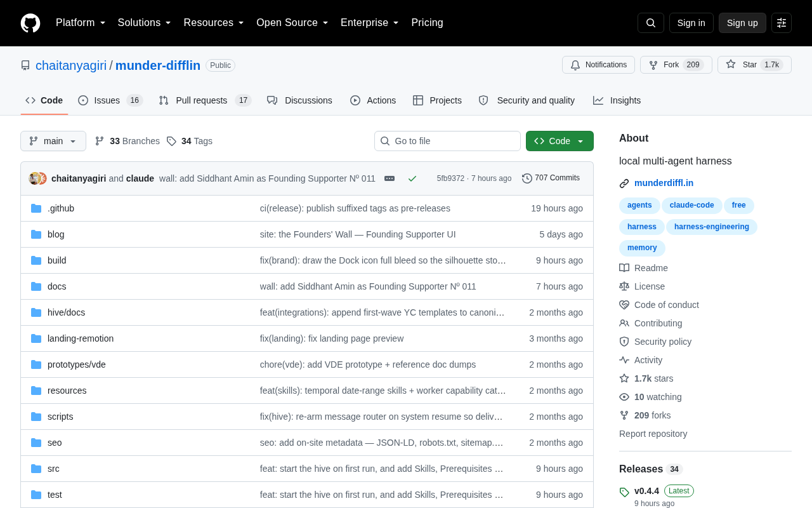Expand the Open Source menu
The image size is (812, 508).
(x=292, y=23)
